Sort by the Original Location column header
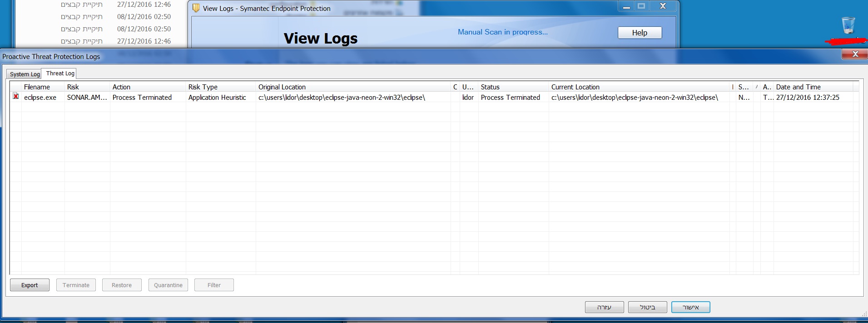Screen dimensions: 868x323 click(353, 87)
